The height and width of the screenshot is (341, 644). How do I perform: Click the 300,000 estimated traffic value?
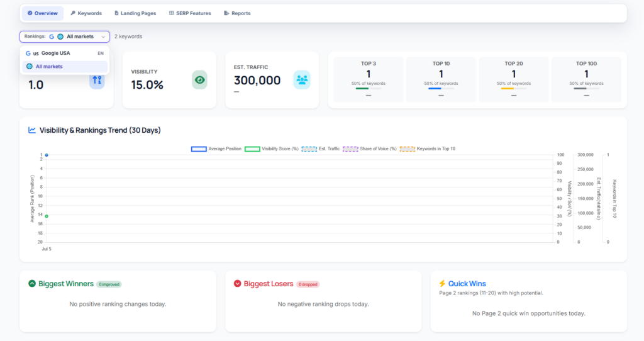(257, 81)
